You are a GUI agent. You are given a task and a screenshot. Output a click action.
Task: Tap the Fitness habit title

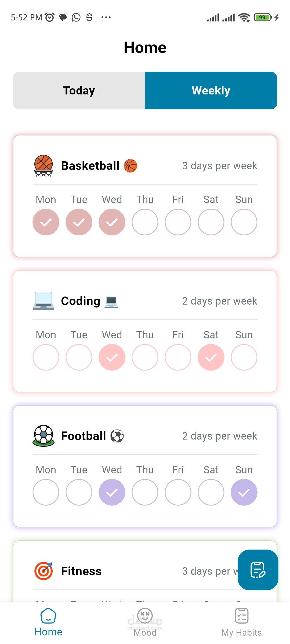click(81, 571)
